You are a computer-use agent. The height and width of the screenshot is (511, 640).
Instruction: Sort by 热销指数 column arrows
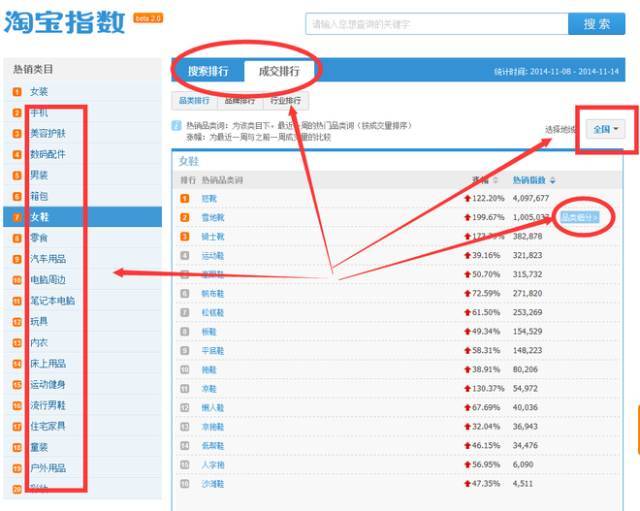pos(553,180)
